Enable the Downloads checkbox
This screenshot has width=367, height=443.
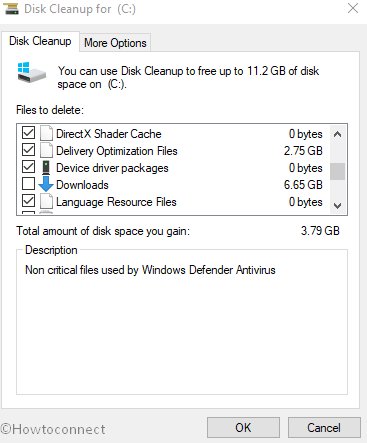click(x=28, y=183)
